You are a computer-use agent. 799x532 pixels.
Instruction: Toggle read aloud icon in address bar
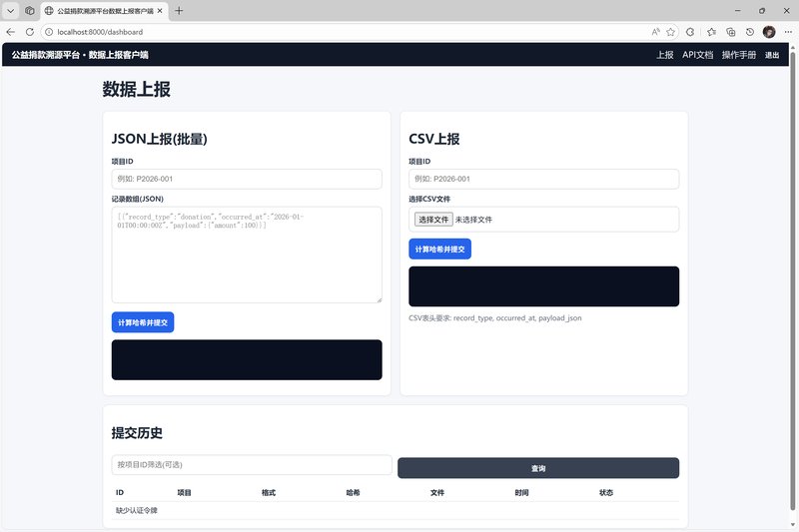tap(655, 32)
